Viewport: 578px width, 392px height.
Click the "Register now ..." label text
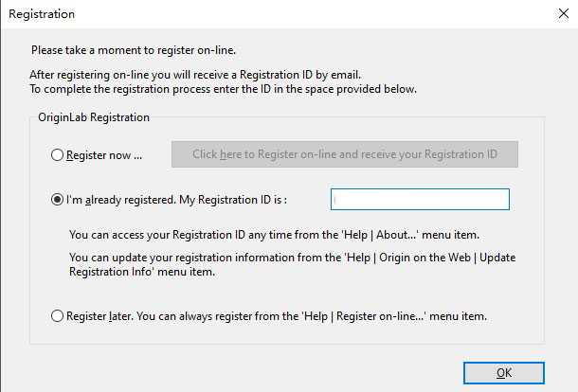(104, 154)
